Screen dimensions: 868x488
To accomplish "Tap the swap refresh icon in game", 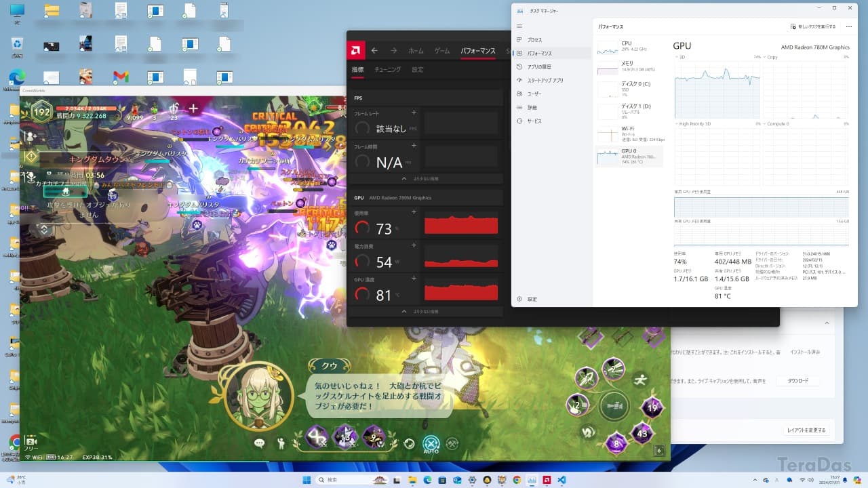I will click(x=410, y=444).
